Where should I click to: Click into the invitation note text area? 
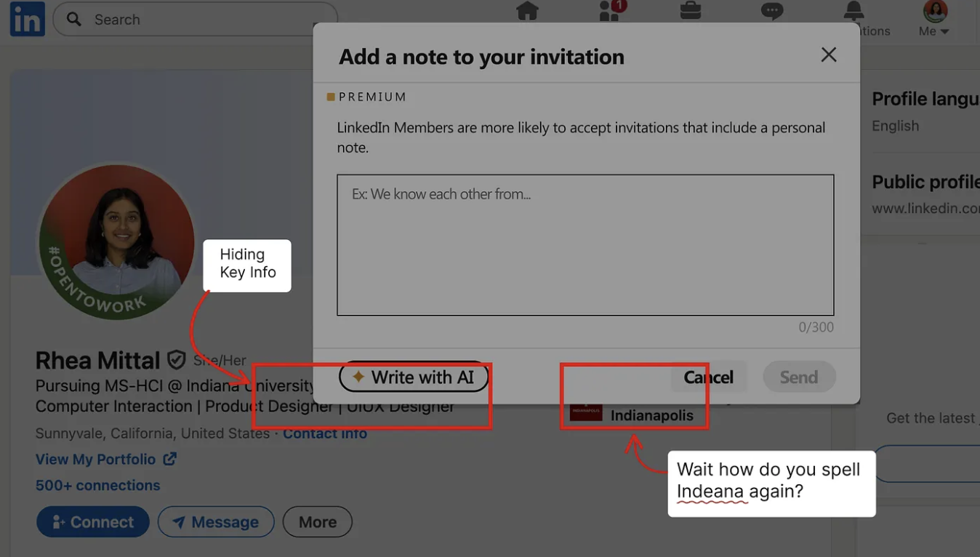[x=585, y=244]
